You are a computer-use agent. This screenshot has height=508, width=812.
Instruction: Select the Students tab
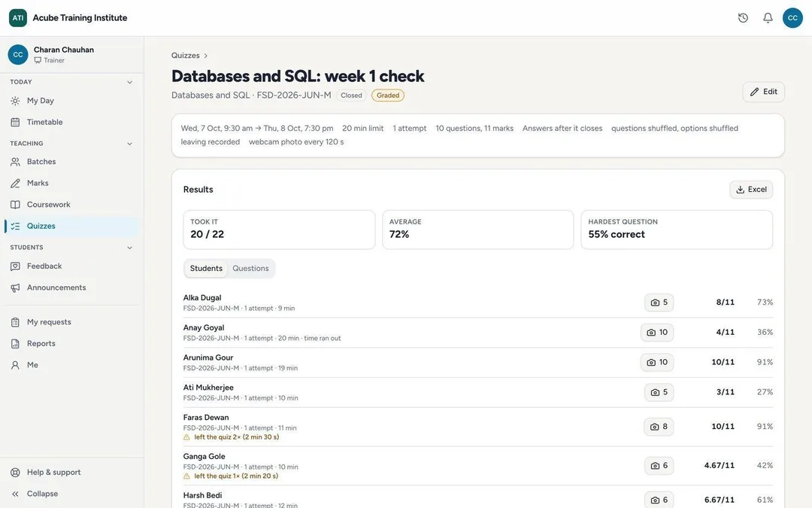tap(206, 269)
